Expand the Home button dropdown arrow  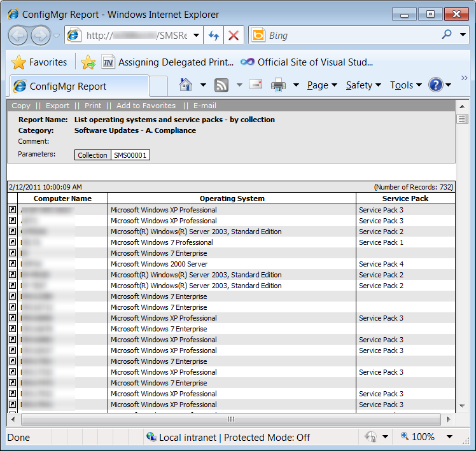point(203,85)
